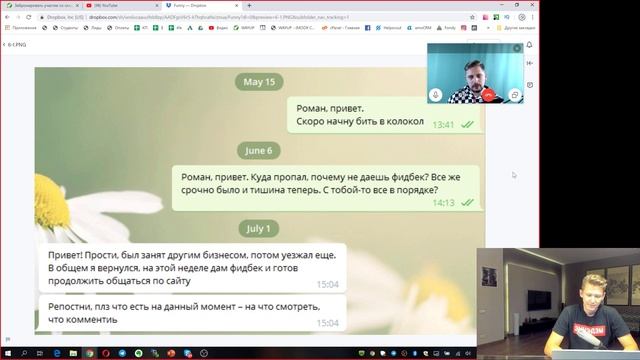640x360 pixels.
Task: Click the system tray volume icon
Action: (468, 353)
